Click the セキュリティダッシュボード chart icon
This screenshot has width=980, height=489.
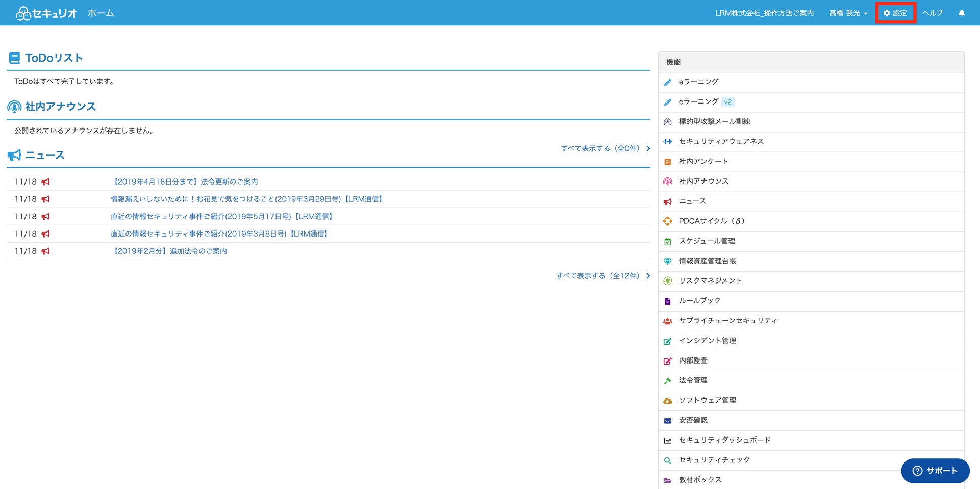667,441
